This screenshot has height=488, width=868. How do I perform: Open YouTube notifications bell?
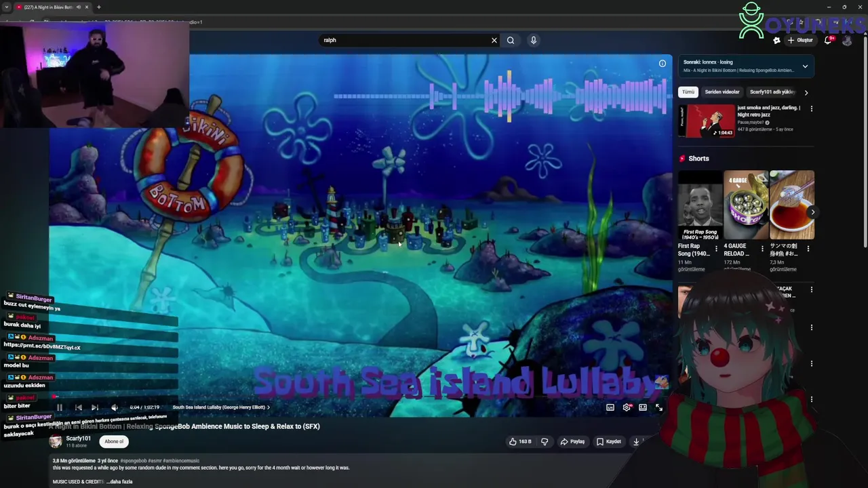click(828, 40)
